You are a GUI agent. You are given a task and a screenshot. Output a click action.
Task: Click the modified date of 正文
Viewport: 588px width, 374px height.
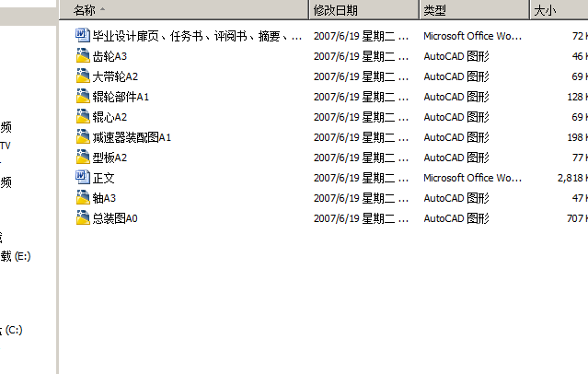coord(361,178)
